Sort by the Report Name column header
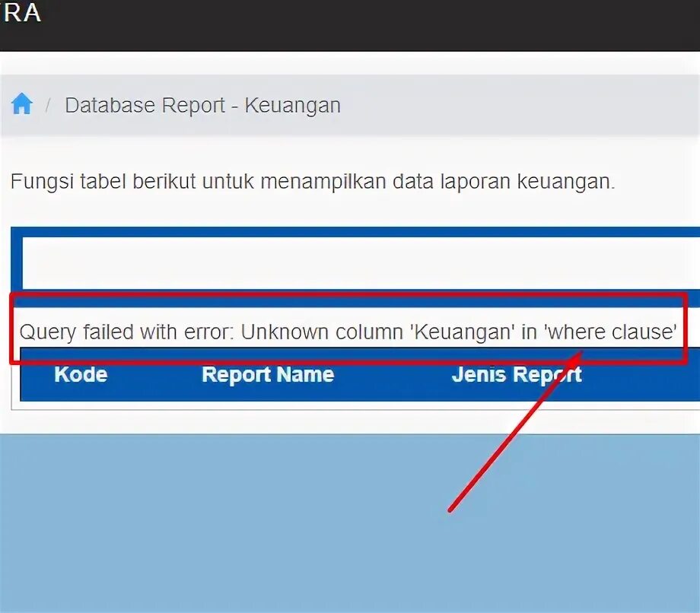700x613 pixels. click(267, 374)
